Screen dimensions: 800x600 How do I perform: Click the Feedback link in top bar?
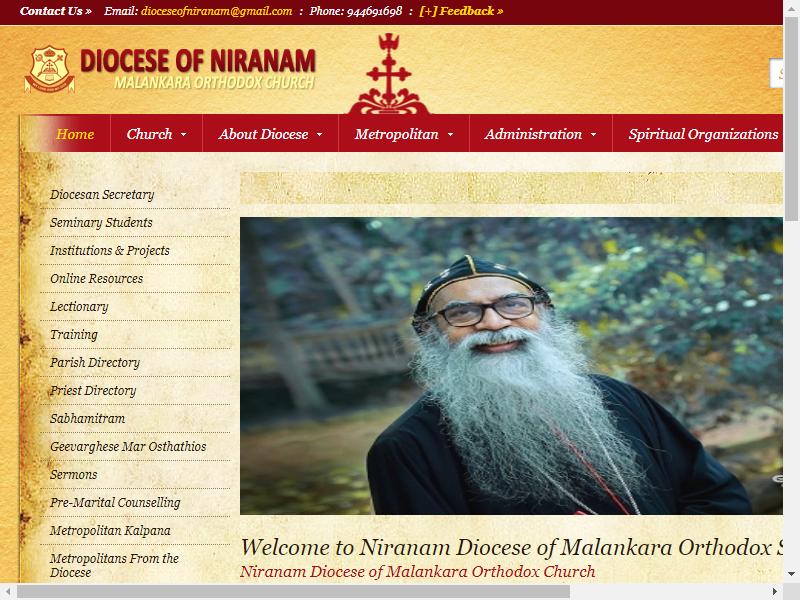point(461,11)
